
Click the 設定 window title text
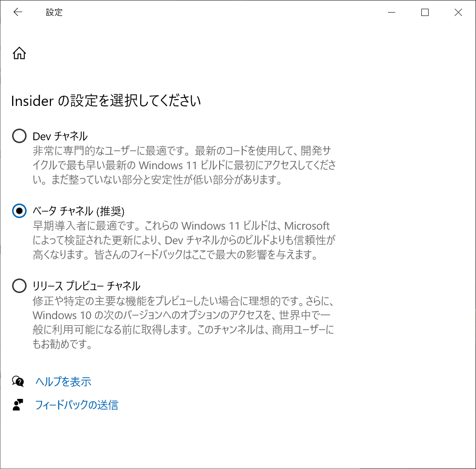coord(54,13)
